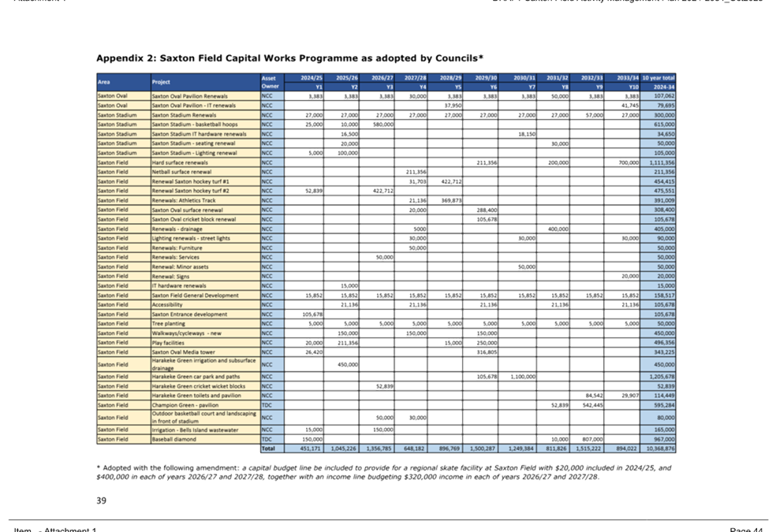Select 'Saxton Stadium - seating renewal' cell
Screen dimensions: 776x532
tap(205, 143)
